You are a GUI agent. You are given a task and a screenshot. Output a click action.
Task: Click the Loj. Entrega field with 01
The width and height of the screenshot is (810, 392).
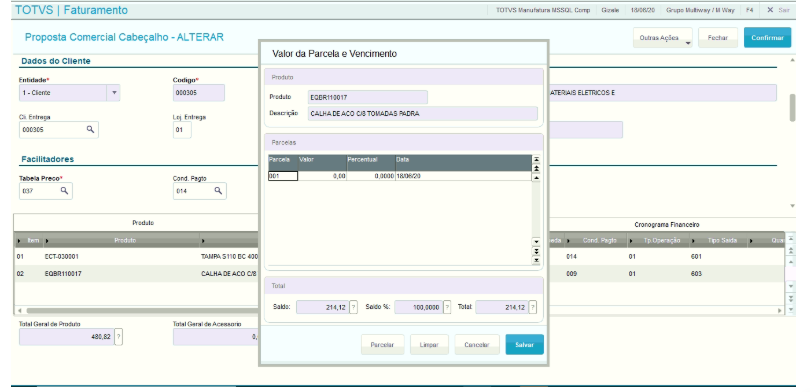point(182,130)
